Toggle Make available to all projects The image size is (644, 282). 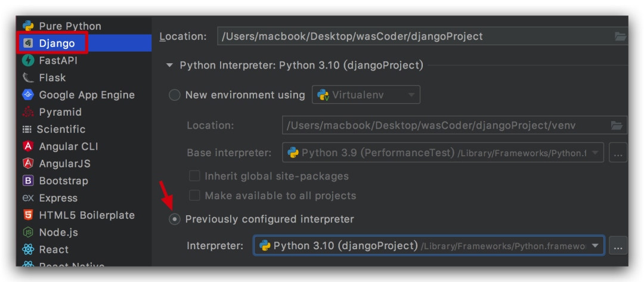pyautogui.click(x=194, y=196)
